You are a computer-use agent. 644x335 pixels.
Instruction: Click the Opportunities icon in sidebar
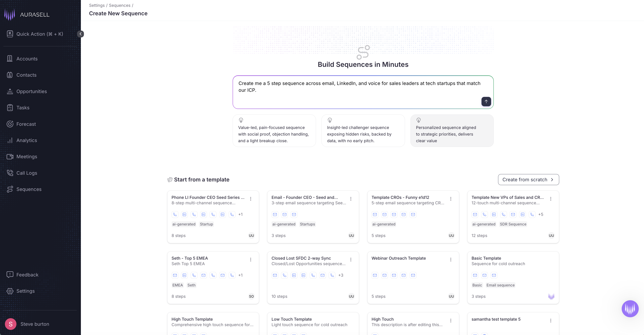point(10,91)
